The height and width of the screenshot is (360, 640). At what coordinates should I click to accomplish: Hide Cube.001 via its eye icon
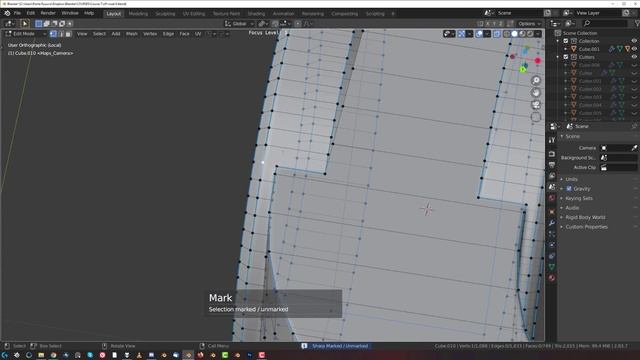[x=634, y=49]
